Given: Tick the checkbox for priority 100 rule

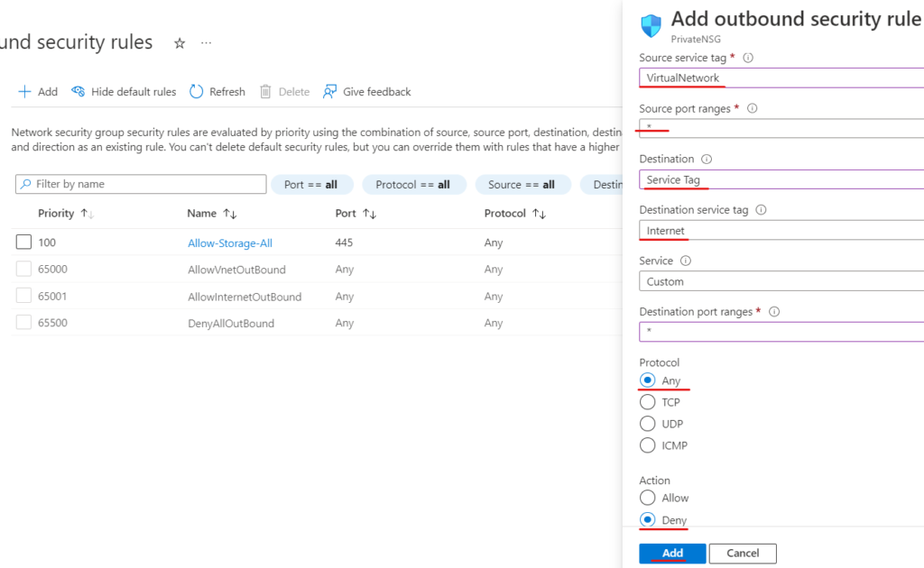Looking at the screenshot, I should 23,242.
